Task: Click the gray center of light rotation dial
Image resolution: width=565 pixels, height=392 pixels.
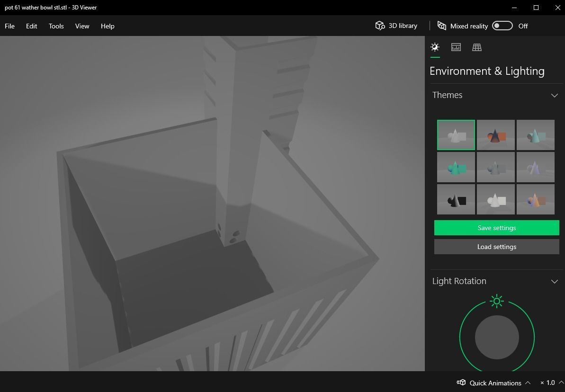Action: 497,337
